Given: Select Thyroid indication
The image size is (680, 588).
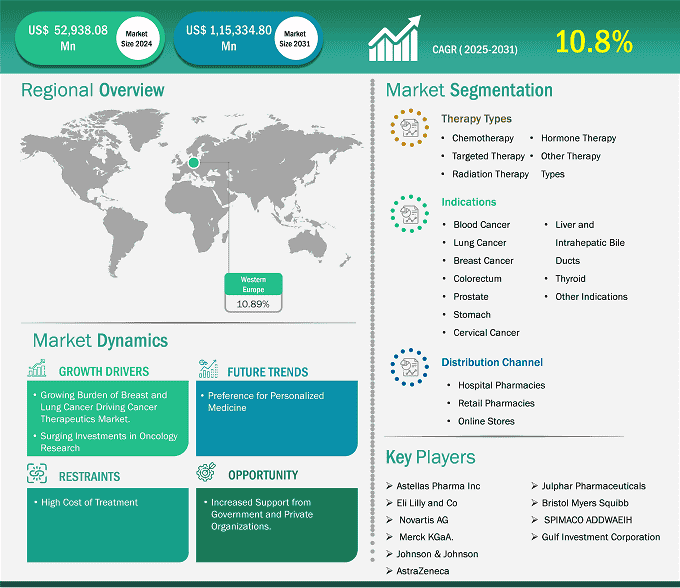Looking at the screenshot, I should 570,279.
